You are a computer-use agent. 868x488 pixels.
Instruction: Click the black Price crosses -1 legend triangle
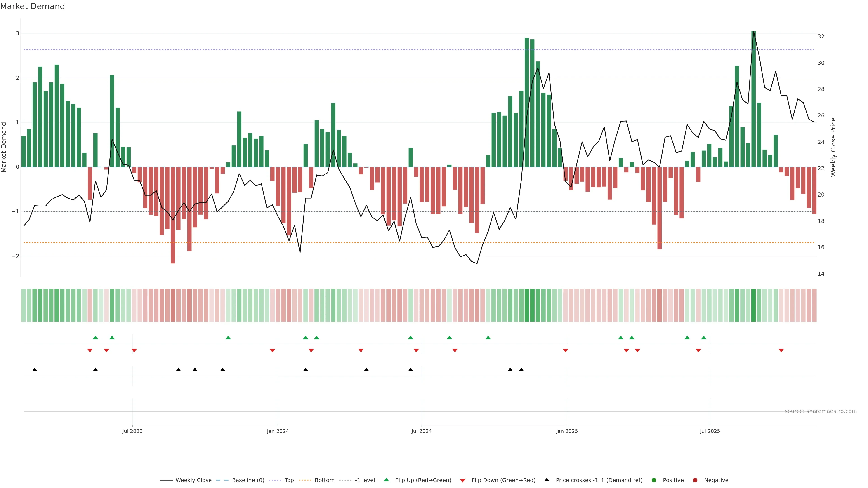[x=547, y=480]
